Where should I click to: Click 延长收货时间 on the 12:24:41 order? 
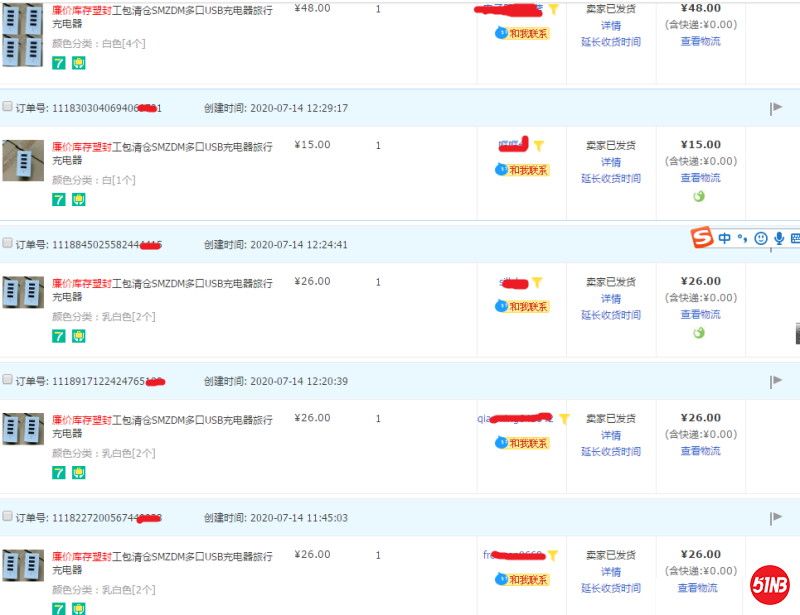pyautogui.click(x=610, y=315)
